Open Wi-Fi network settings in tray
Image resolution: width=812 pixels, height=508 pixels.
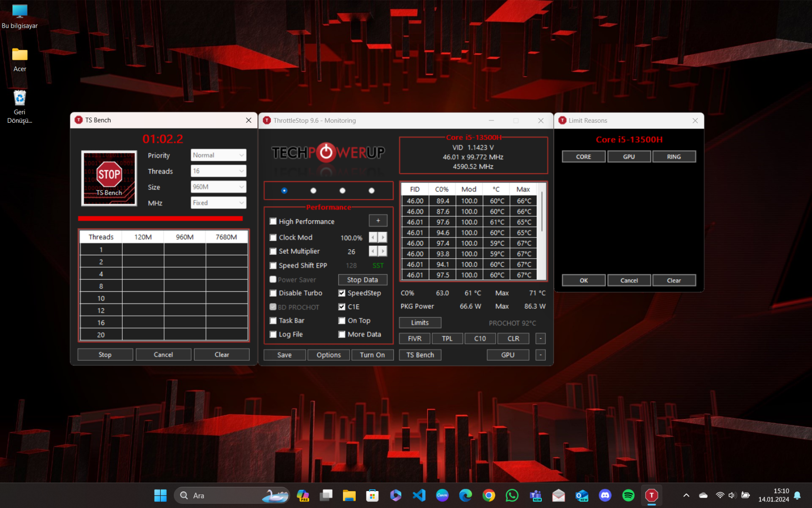point(720,495)
